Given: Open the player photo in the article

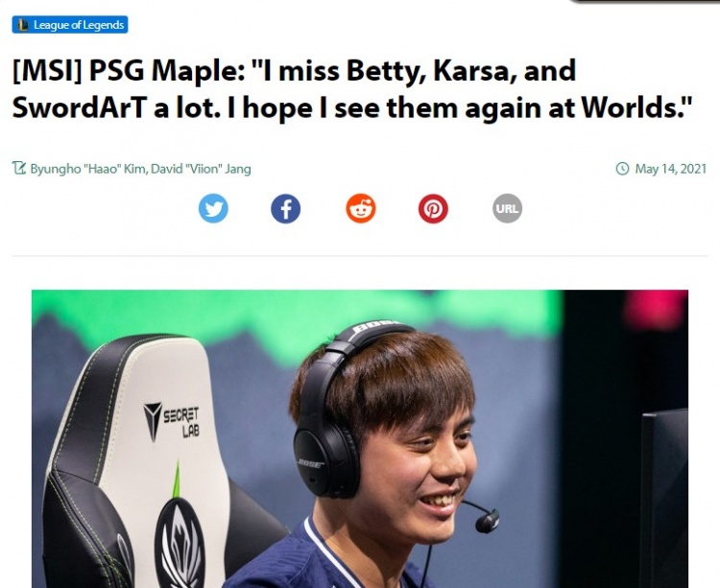Looking at the screenshot, I should tap(360, 438).
